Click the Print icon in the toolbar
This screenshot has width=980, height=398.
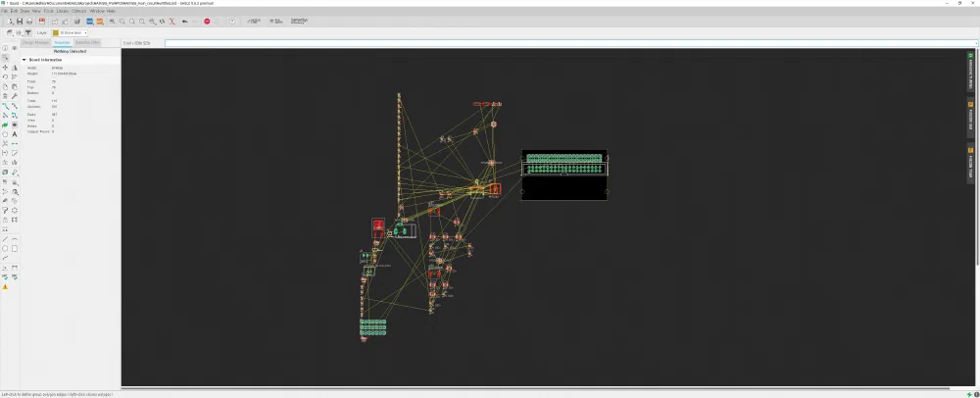coord(29,22)
